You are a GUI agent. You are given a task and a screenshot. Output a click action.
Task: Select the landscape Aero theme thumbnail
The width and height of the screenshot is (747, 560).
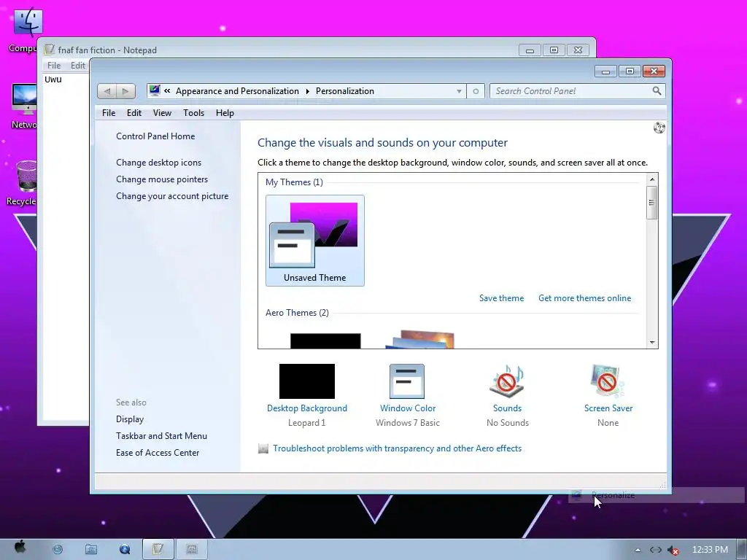(419, 340)
